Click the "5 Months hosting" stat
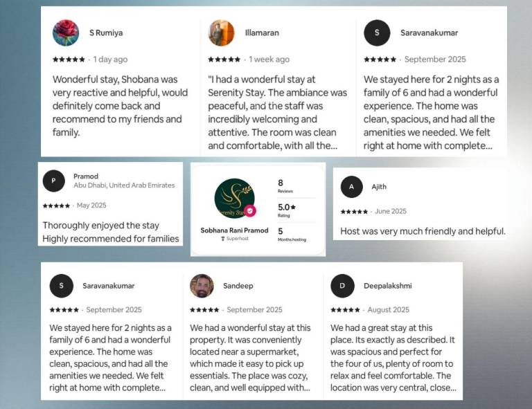This screenshot has width=532, height=409. (x=290, y=234)
